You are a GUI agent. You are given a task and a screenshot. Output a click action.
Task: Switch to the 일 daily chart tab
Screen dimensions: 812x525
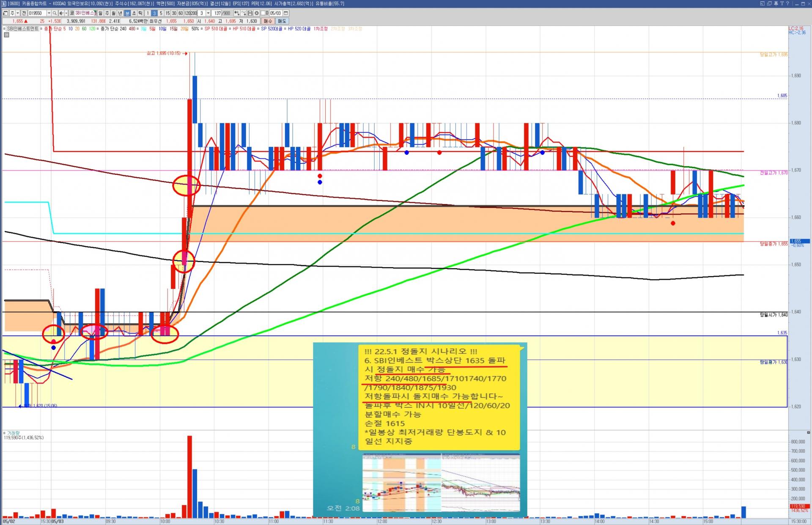tap(100, 13)
